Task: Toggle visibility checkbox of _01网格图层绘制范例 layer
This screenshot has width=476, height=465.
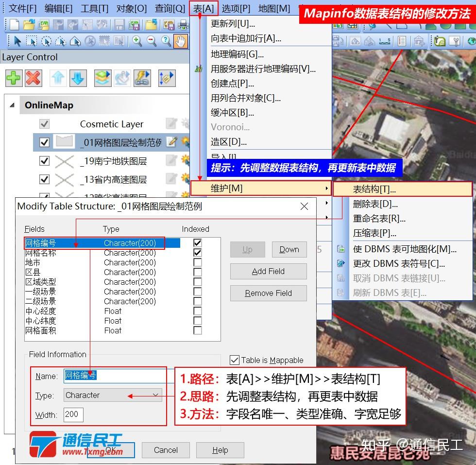Action: coord(44,142)
